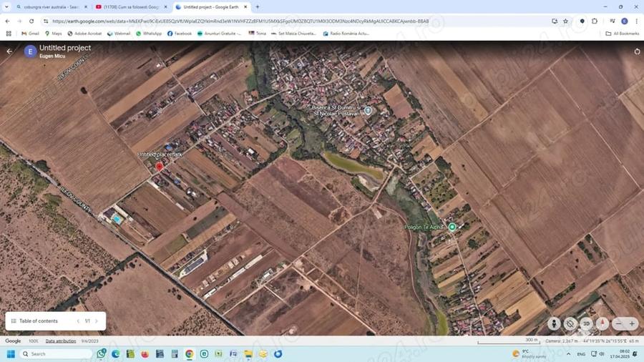Expand the tab search dropdown arrow

pyautogui.click(x=6, y=7)
